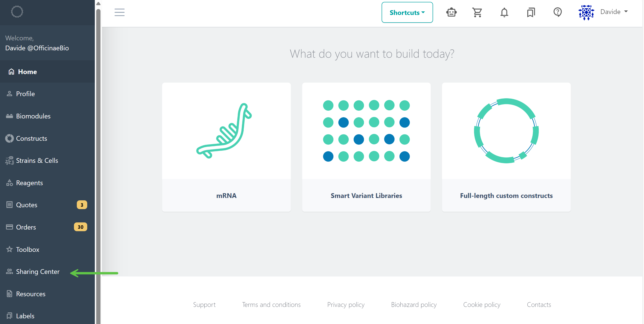Click Davide's profile avatar
The width and height of the screenshot is (644, 324).
[586, 12]
